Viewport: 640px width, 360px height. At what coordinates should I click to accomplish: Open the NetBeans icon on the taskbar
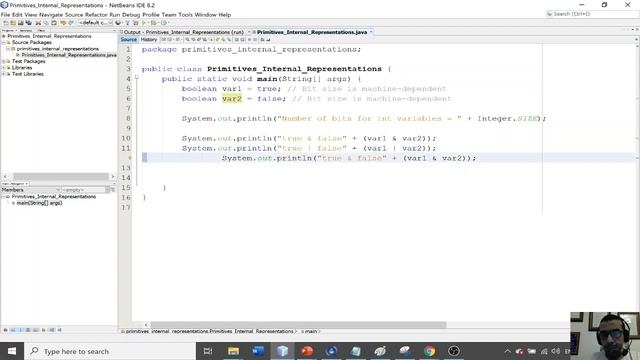pos(282,351)
